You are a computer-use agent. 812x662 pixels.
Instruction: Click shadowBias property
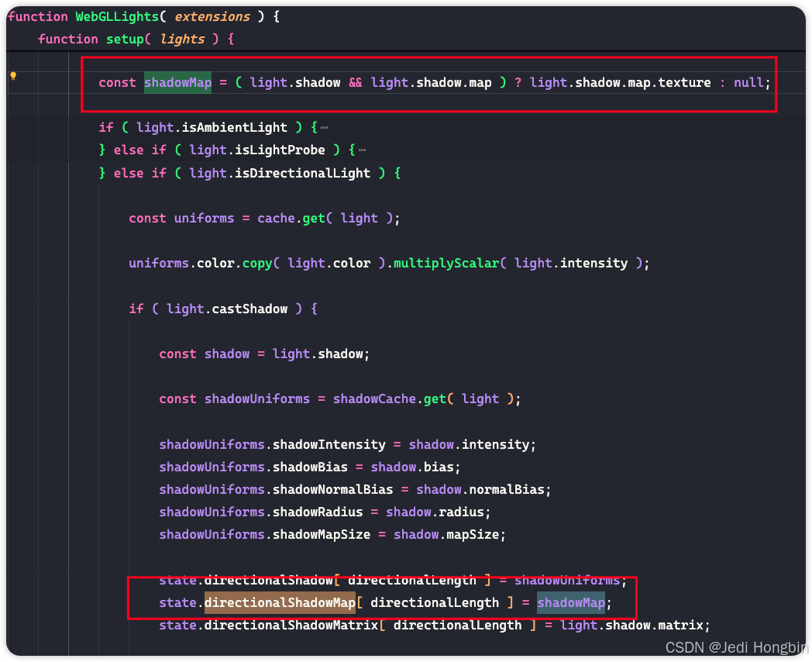[x=310, y=467]
